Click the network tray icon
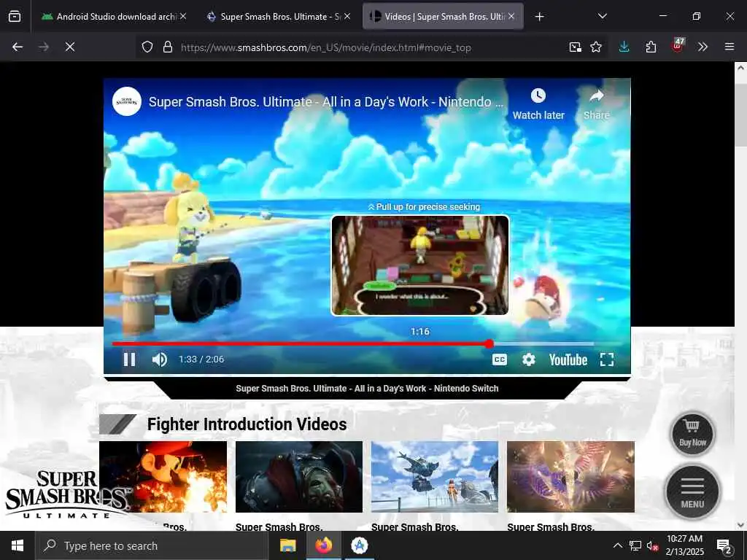Image resolution: width=747 pixels, height=560 pixels. [635, 545]
